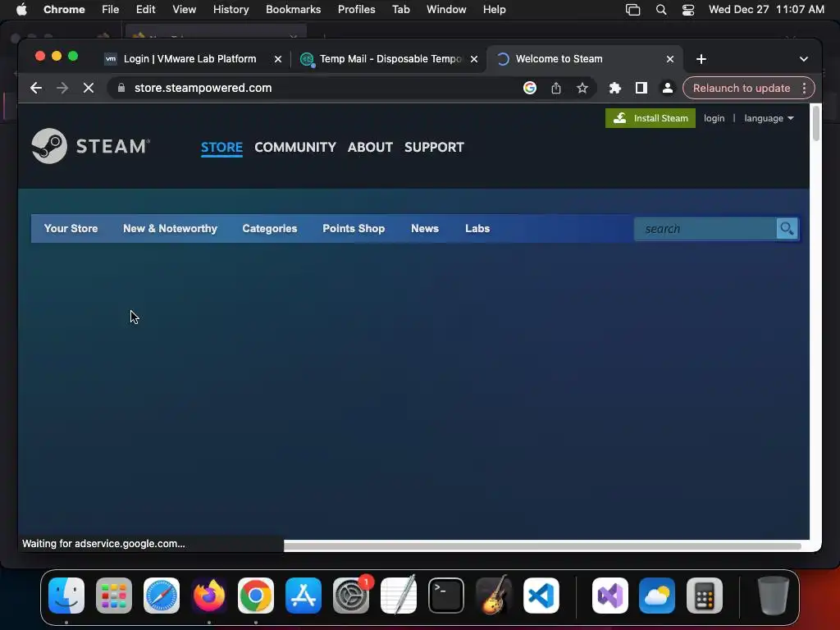Close the VMware Lab Platform tab
The width and height of the screenshot is (840, 630).
pos(277,59)
